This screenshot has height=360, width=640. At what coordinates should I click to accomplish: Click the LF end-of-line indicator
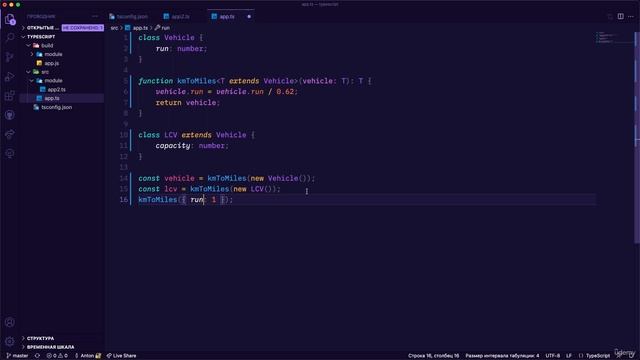point(569,356)
